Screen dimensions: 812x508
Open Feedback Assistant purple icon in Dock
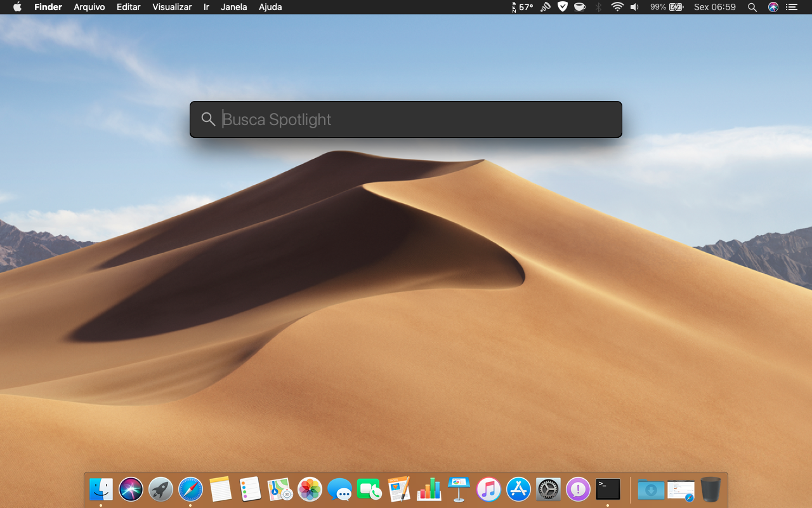tap(578, 489)
